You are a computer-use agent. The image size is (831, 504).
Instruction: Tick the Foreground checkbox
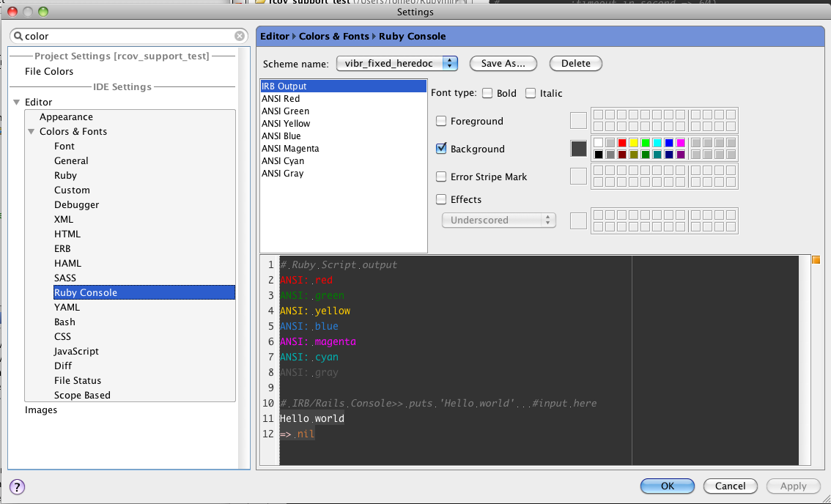(x=441, y=122)
